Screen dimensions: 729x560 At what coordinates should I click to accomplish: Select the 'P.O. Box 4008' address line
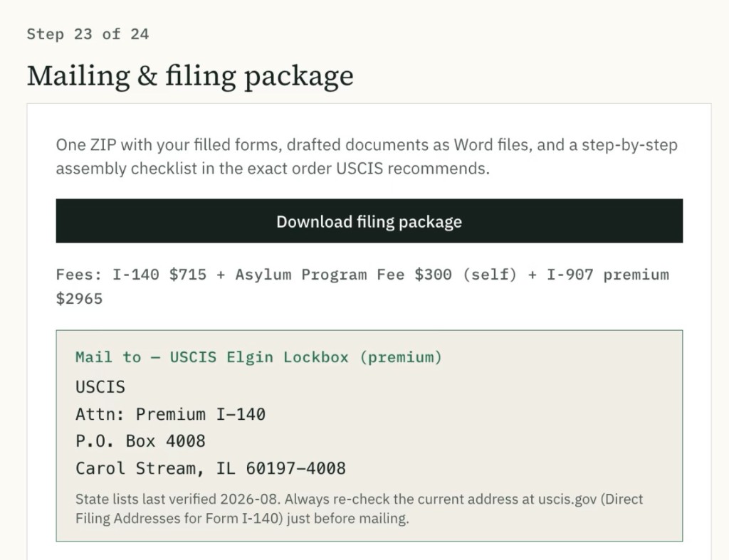coord(140,441)
